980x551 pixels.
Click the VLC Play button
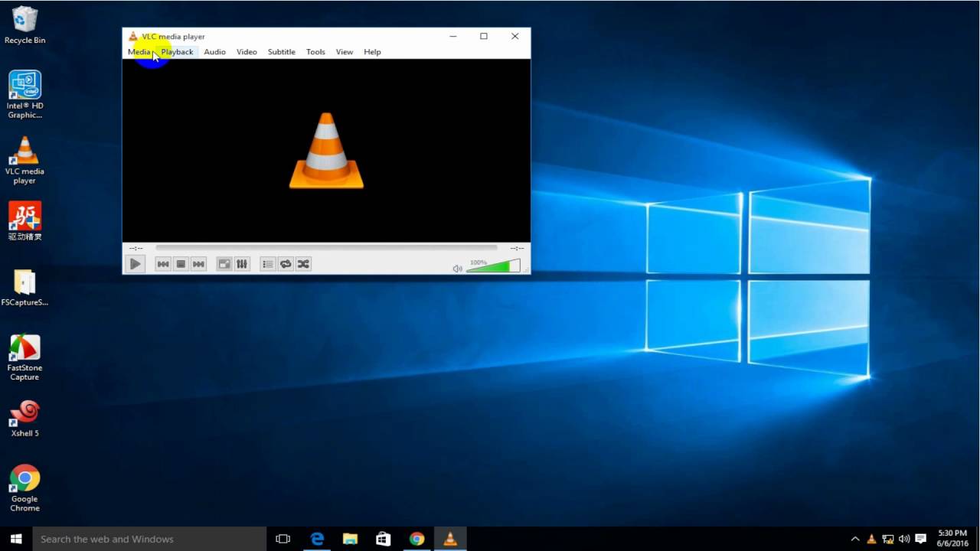point(135,264)
